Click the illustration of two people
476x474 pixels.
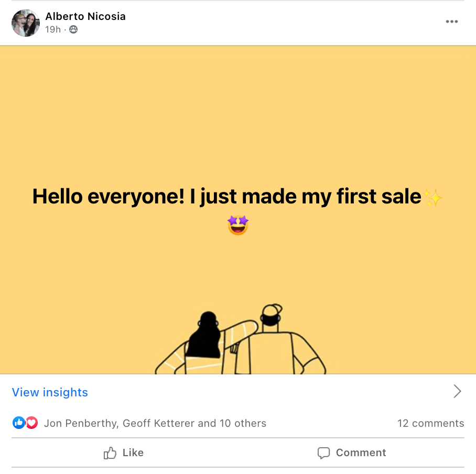coord(241,340)
